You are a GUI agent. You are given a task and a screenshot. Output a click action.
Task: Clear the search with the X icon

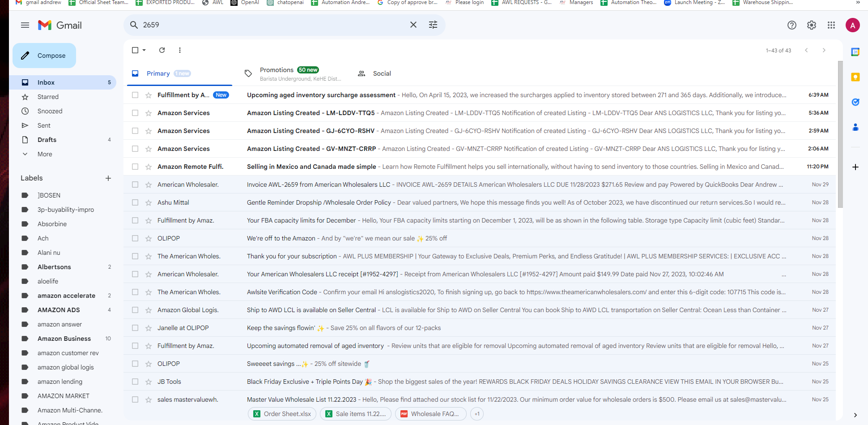pyautogui.click(x=413, y=25)
